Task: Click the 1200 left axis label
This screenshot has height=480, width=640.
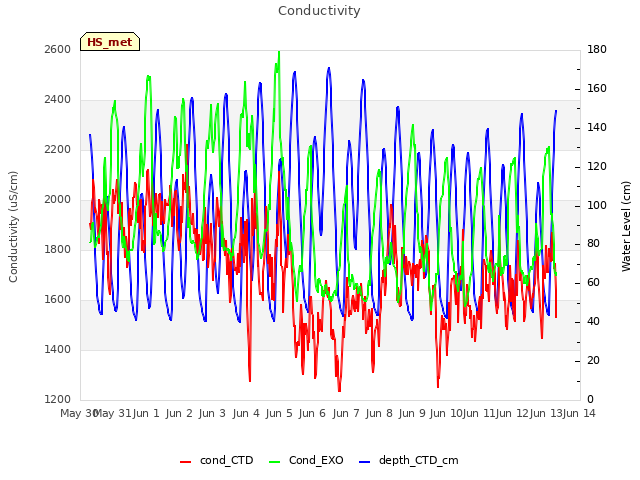Action: click(x=58, y=399)
